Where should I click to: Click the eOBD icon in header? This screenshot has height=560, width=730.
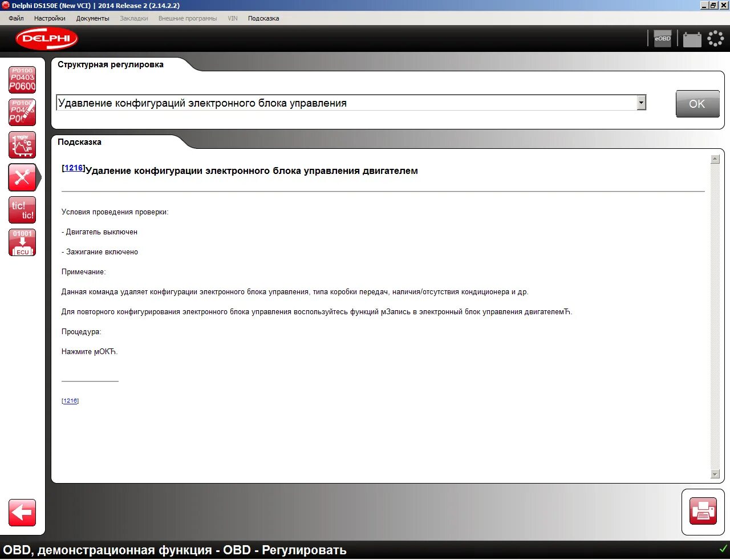662,38
